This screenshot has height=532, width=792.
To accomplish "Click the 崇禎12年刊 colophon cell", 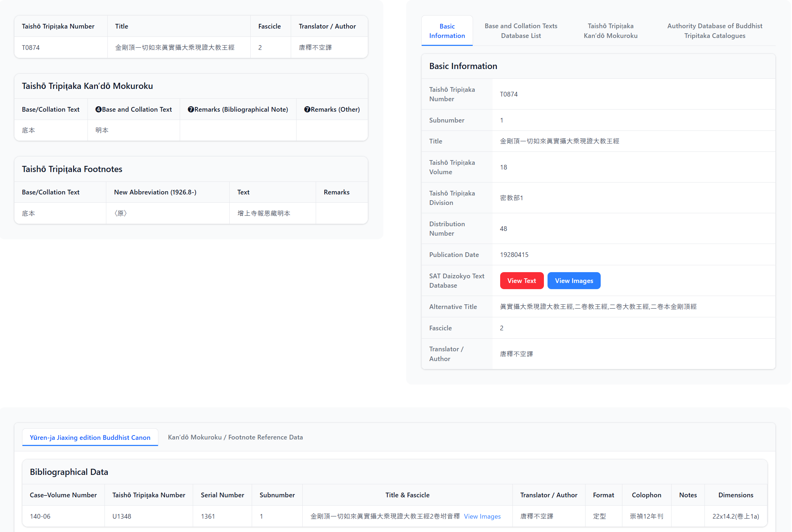I will click(646, 516).
